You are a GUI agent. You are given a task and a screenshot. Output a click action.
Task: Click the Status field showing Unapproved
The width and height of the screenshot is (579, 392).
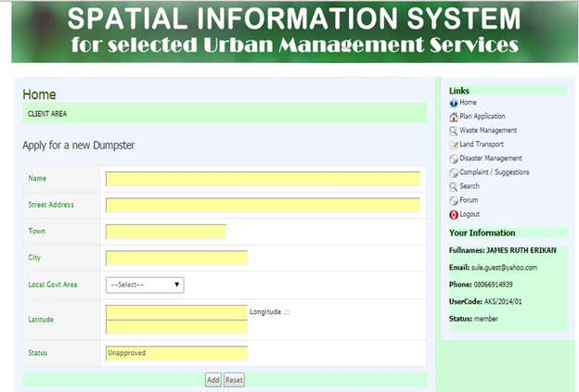176,353
